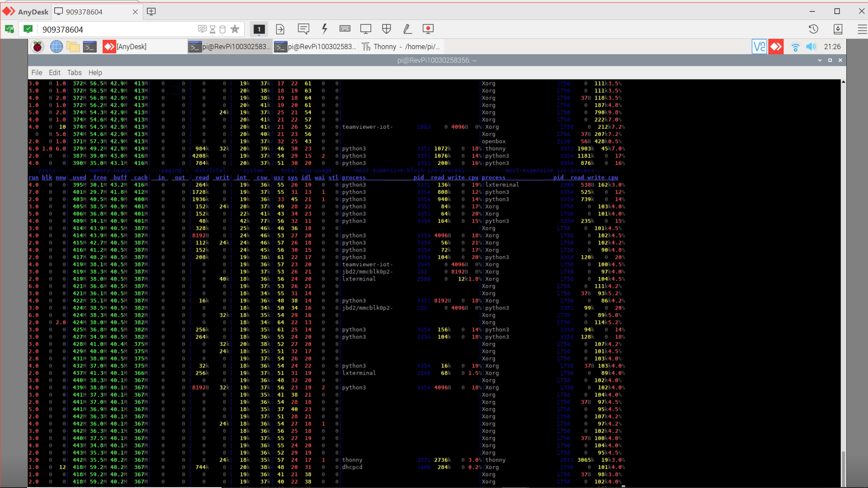Iconify terminal window with chevron button
Screen dimensions: 868x488
tap(820, 60)
